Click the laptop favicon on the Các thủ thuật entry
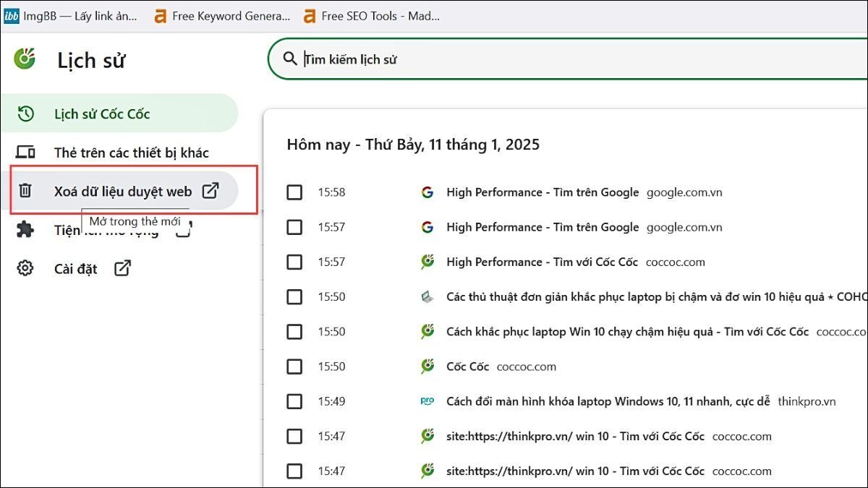The width and height of the screenshot is (868, 488). 427,296
